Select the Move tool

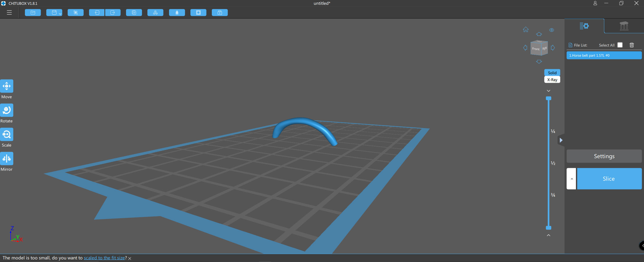pyautogui.click(x=7, y=86)
